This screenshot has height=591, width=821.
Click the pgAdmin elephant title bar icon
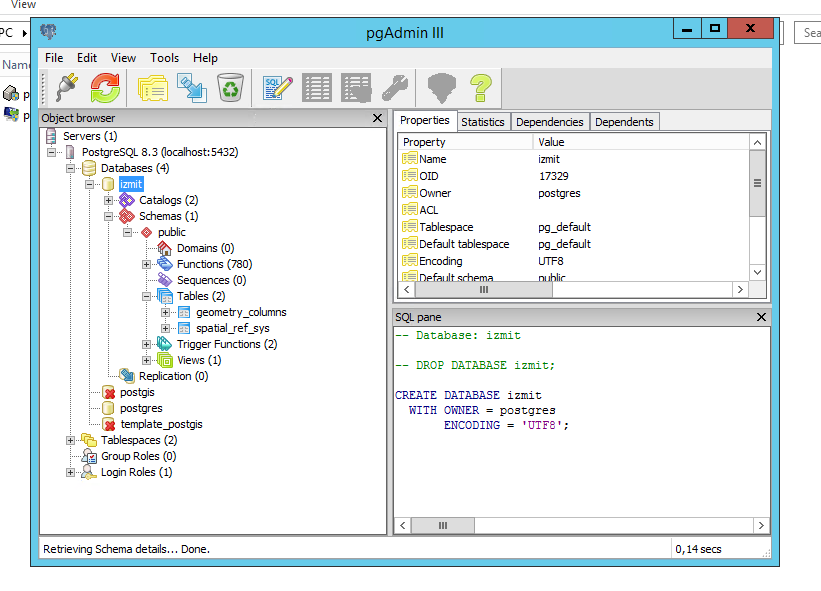point(48,32)
